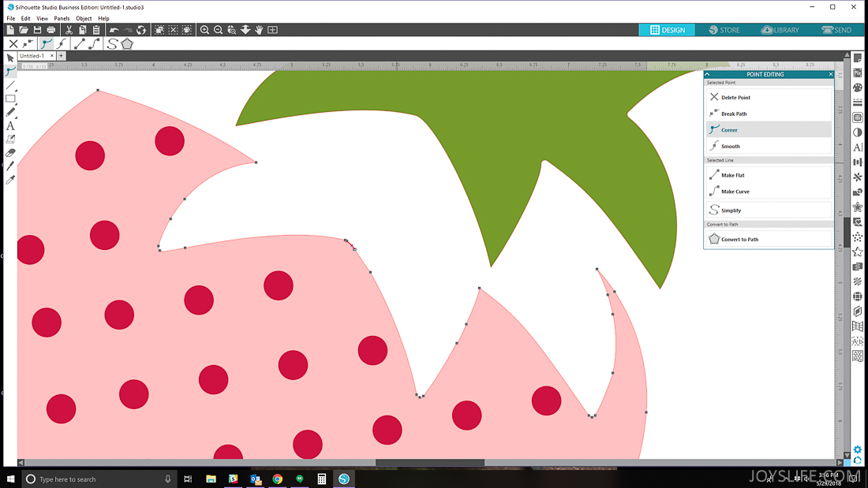Image resolution: width=868 pixels, height=488 pixels.
Task: Switch to the DESIGN tab
Action: tap(667, 30)
